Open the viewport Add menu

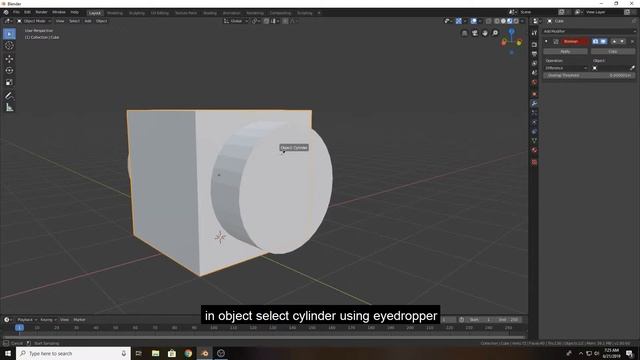tap(88, 21)
